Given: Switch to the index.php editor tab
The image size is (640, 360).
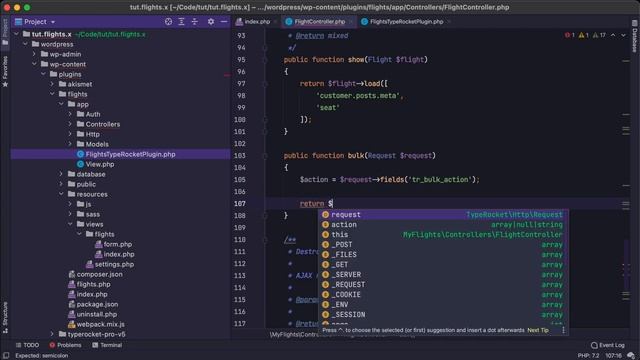Looking at the screenshot, I should point(253,22).
